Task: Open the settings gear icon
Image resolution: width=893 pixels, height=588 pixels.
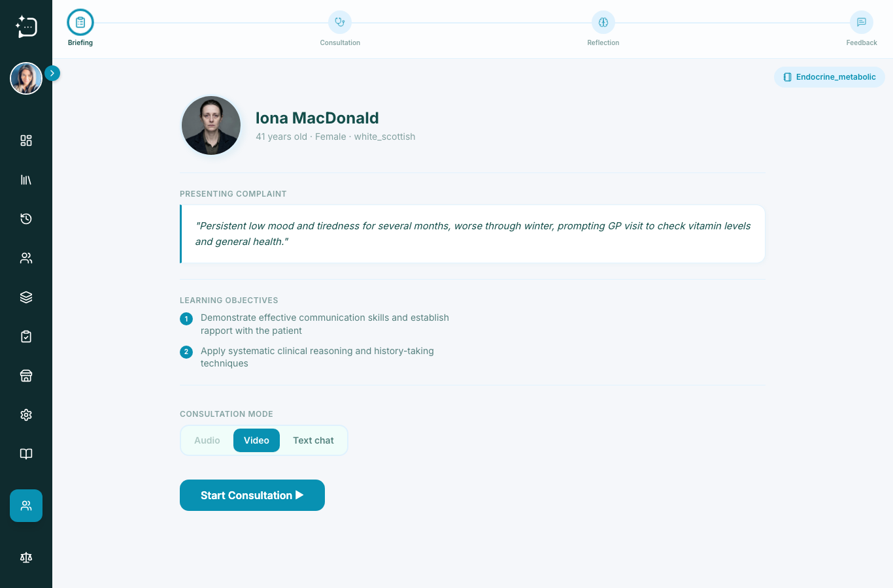Action: coord(26,415)
